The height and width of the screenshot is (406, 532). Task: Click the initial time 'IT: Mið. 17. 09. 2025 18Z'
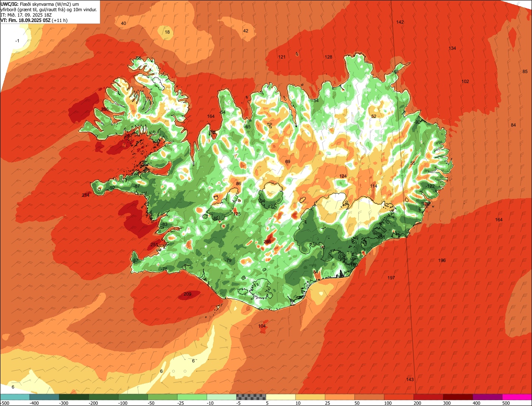click(x=26, y=15)
